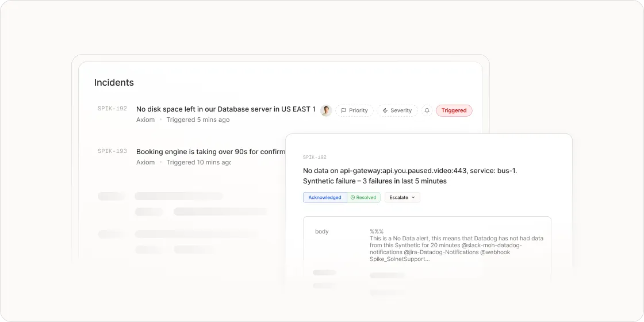Click the Incidents heading
The width and height of the screenshot is (644, 322).
[114, 83]
